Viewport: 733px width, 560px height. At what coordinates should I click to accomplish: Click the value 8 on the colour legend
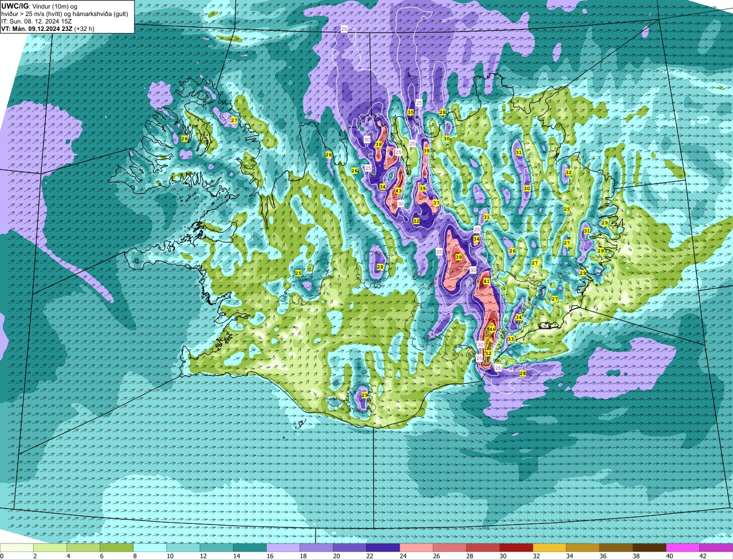(x=135, y=556)
